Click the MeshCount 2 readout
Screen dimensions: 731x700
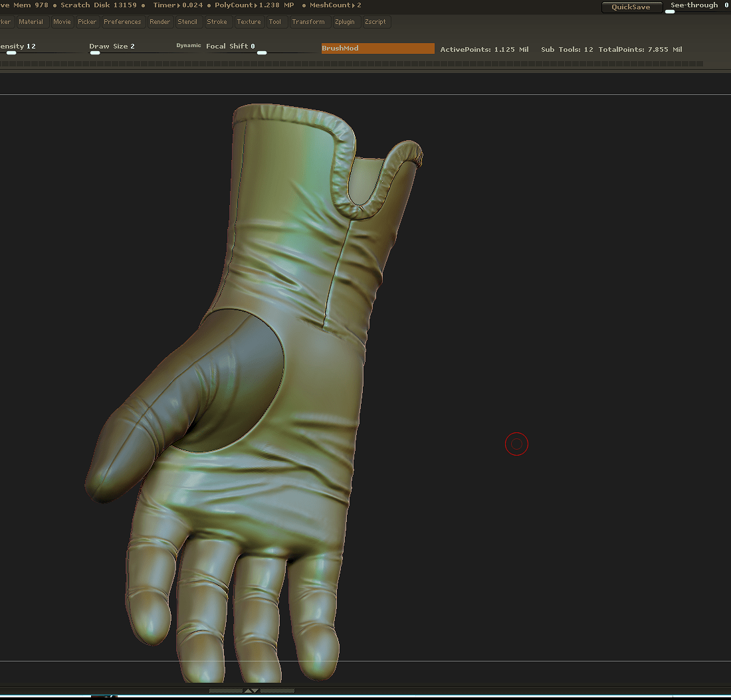click(x=336, y=5)
